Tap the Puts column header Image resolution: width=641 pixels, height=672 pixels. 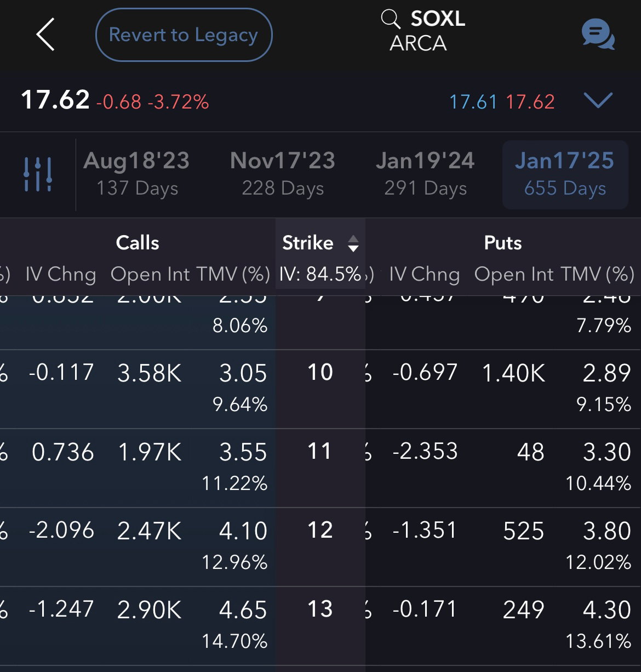(x=503, y=243)
